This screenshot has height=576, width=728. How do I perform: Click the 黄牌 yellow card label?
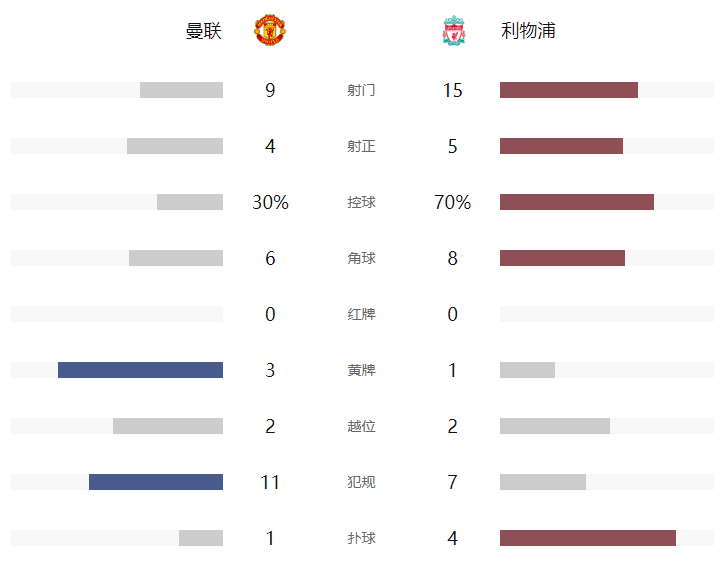(x=361, y=370)
